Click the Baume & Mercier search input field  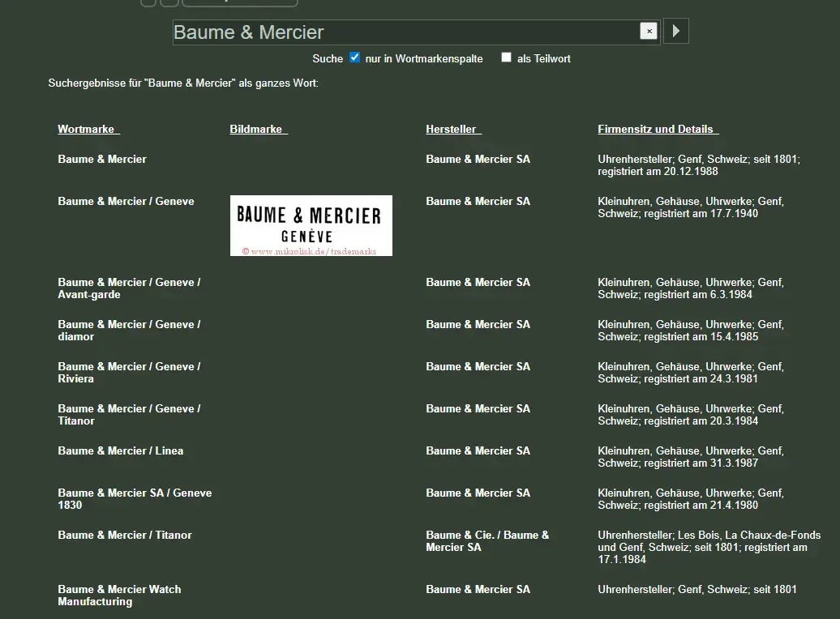click(x=405, y=32)
